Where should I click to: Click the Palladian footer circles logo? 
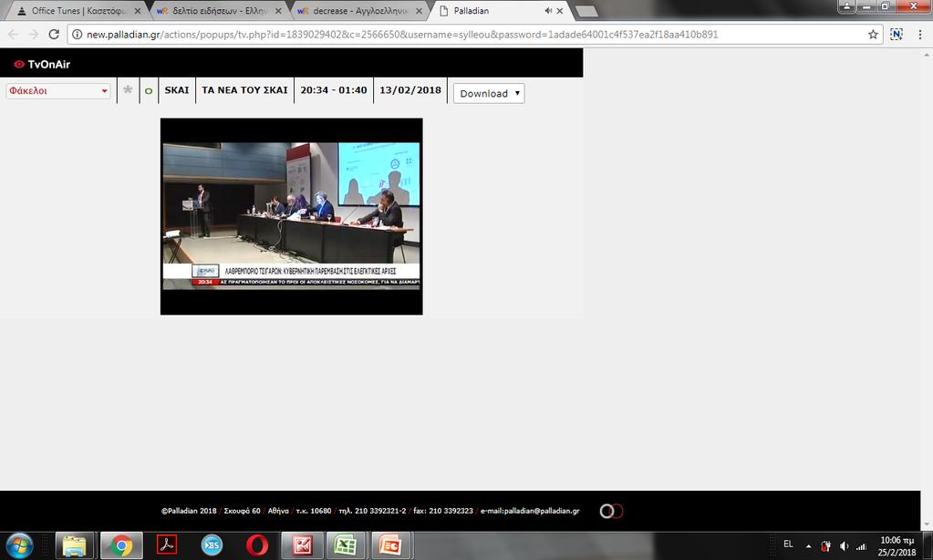(611, 511)
